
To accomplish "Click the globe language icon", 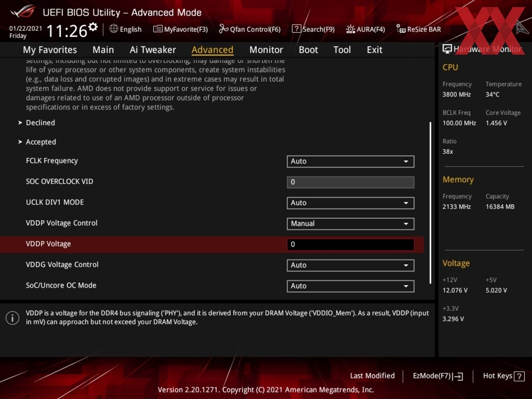I will point(113,29).
